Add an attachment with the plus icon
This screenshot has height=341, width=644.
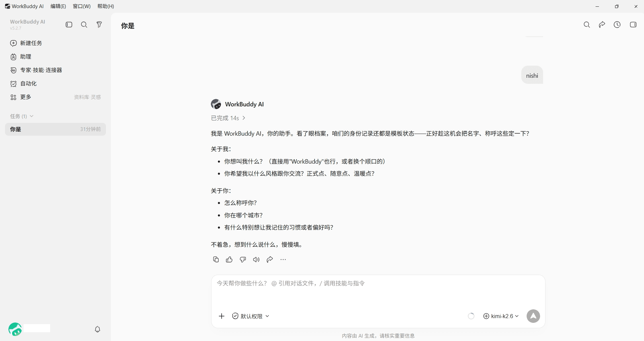click(x=222, y=316)
